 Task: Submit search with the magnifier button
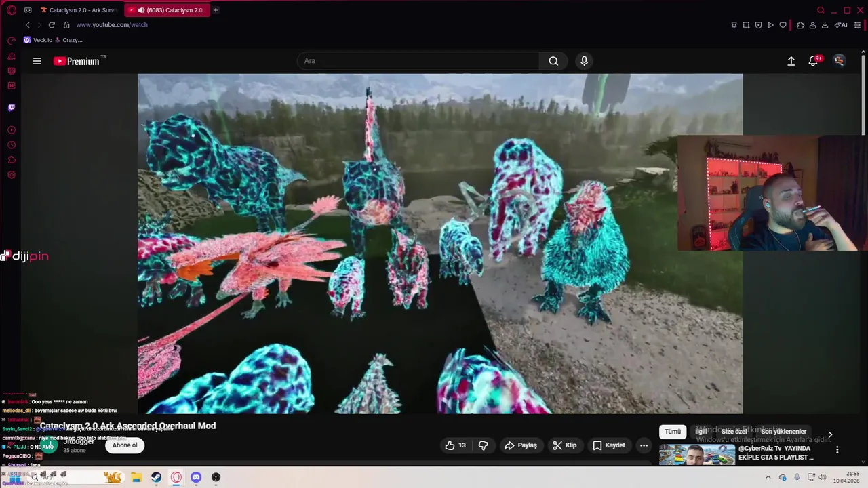point(553,61)
